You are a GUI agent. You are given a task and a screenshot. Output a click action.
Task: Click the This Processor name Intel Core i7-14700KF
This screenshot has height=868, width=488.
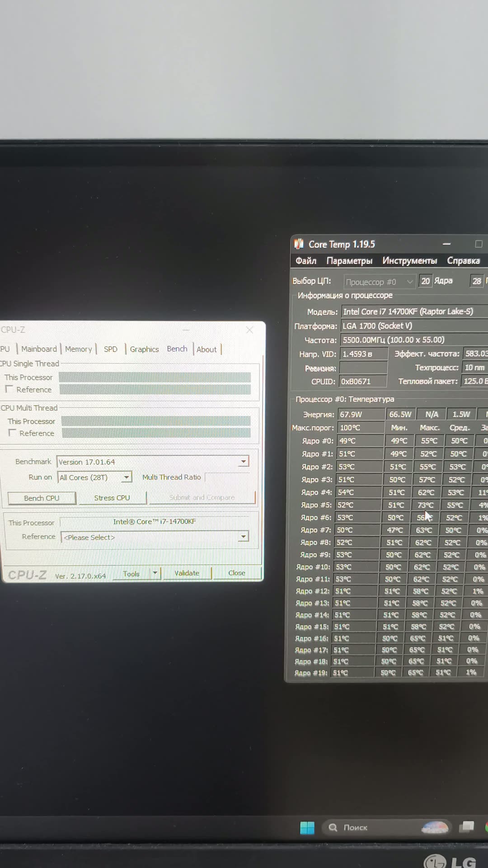click(155, 521)
